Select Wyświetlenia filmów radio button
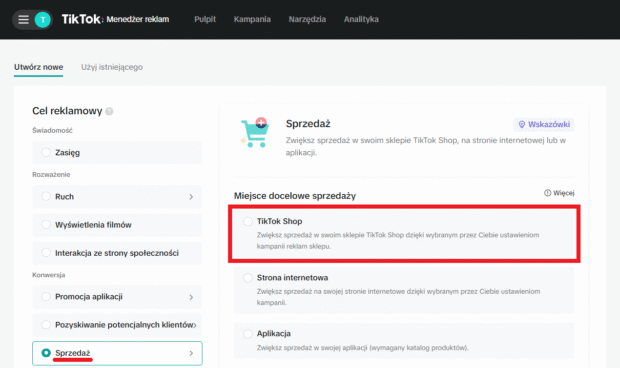The height and width of the screenshot is (368, 620). [x=46, y=225]
